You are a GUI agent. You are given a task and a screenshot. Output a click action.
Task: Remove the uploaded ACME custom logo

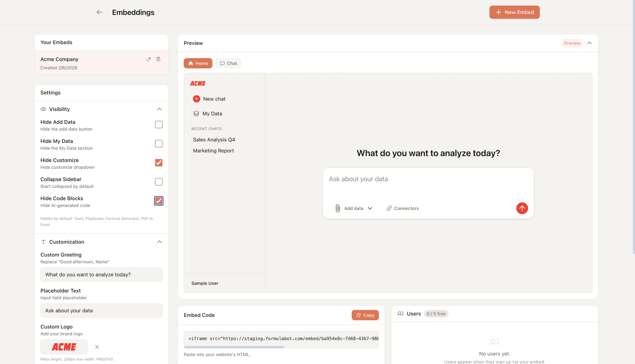point(97,347)
